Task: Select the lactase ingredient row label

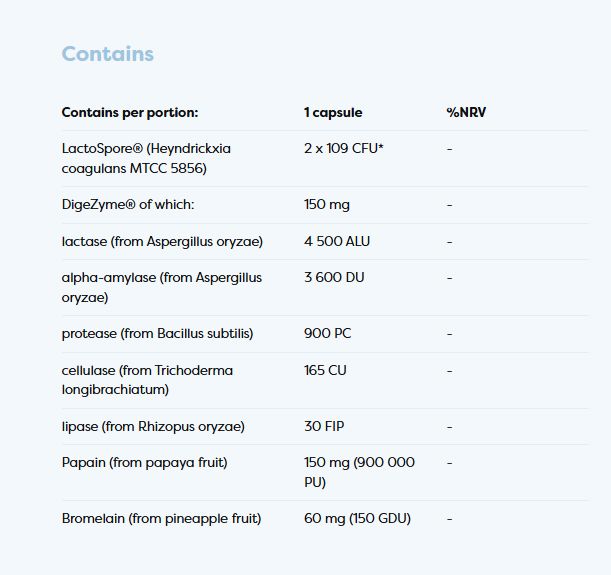Action: pyautogui.click(x=161, y=241)
